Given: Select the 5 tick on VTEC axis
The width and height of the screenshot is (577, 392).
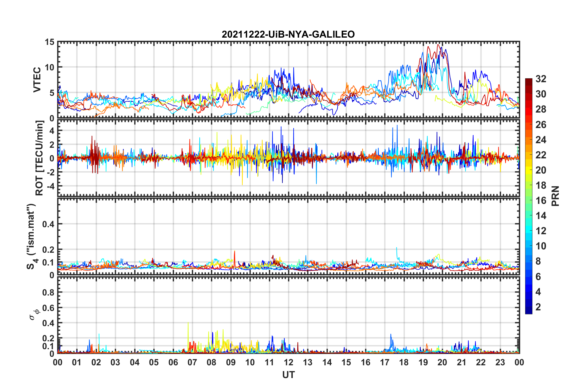Looking at the screenshot, I should [x=52, y=93].
